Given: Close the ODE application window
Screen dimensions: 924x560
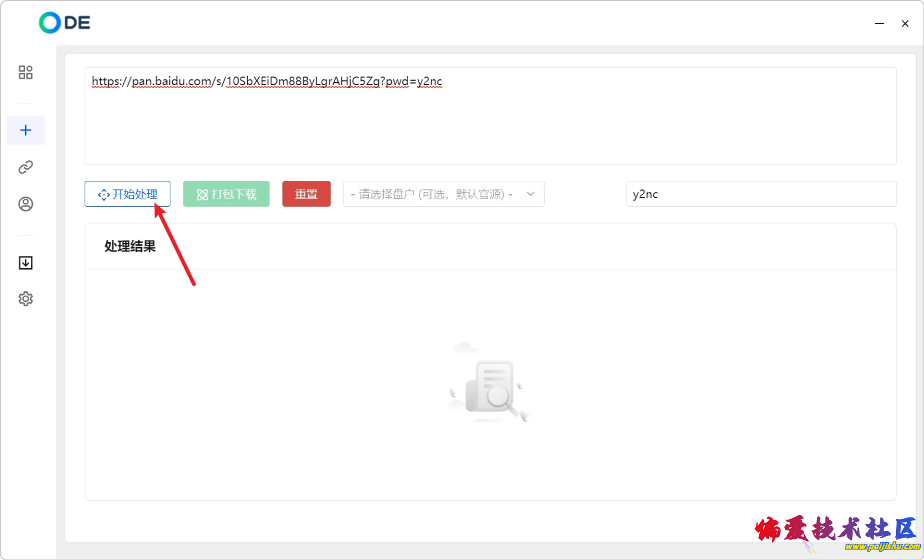Looking at the screenshot, I should click(905, 24).
